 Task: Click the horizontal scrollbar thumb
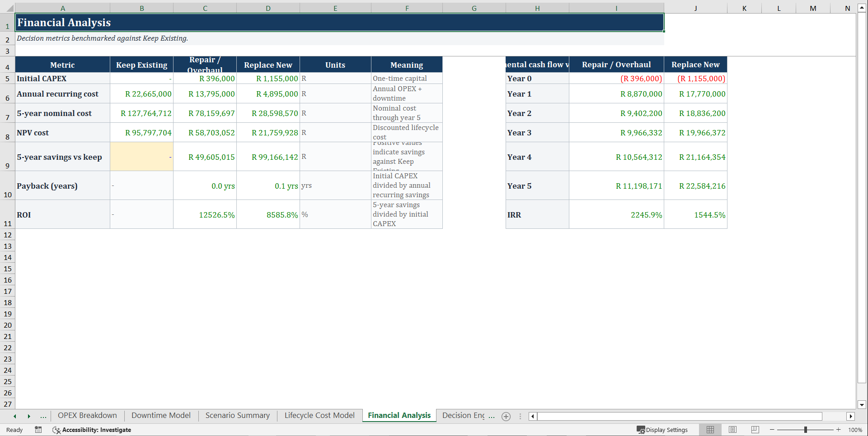click(x=680, y=416)
